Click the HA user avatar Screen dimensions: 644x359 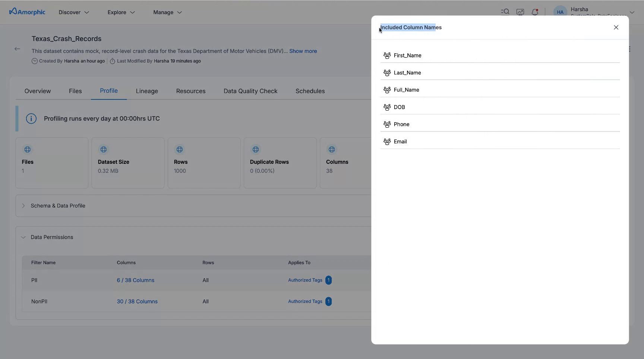pos(560,11)
